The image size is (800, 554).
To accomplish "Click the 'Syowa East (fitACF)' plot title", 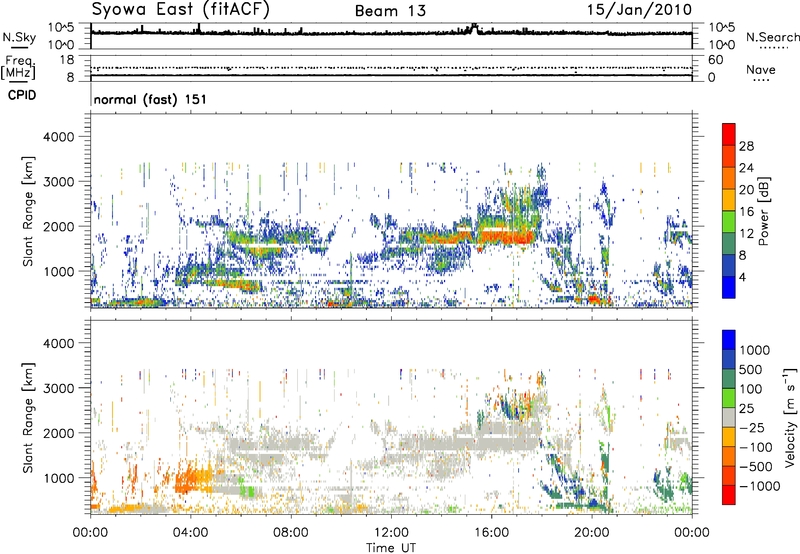I will click(181, 9).
